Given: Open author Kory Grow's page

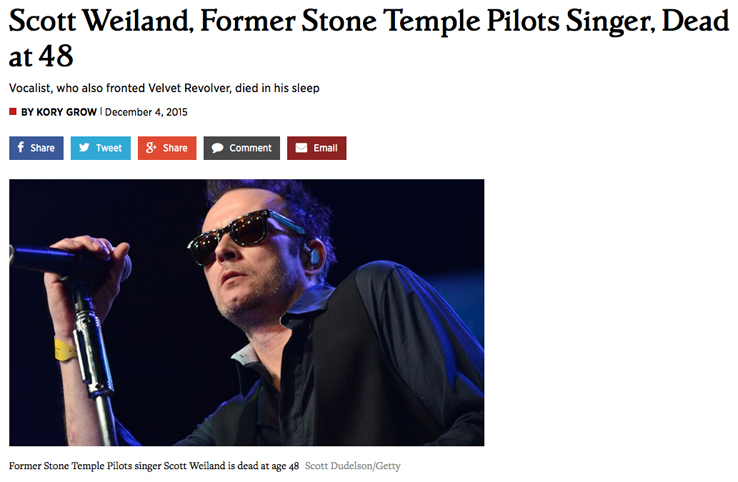Looking at the screenshot, I should pyautogui.click(x=59, y=112).
